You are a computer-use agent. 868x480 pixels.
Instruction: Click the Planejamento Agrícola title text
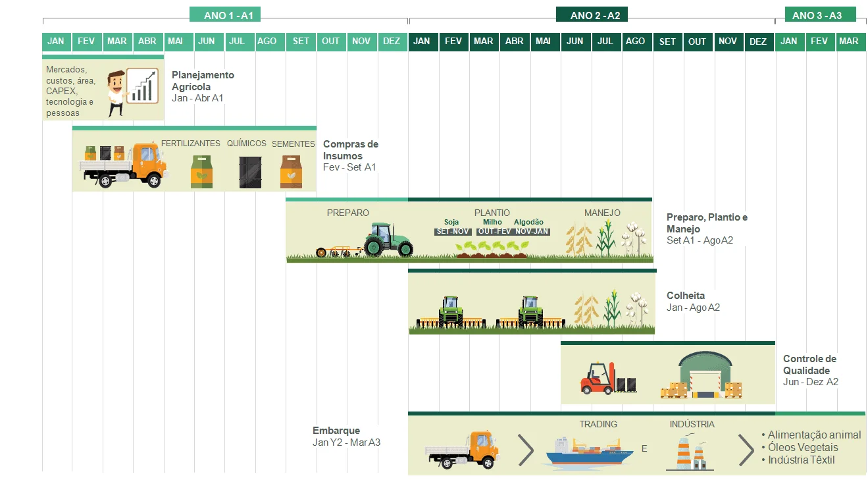pos(202,81)
